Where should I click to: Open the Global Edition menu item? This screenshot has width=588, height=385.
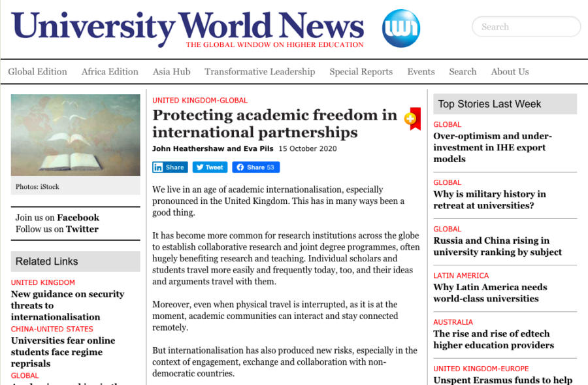37,72
